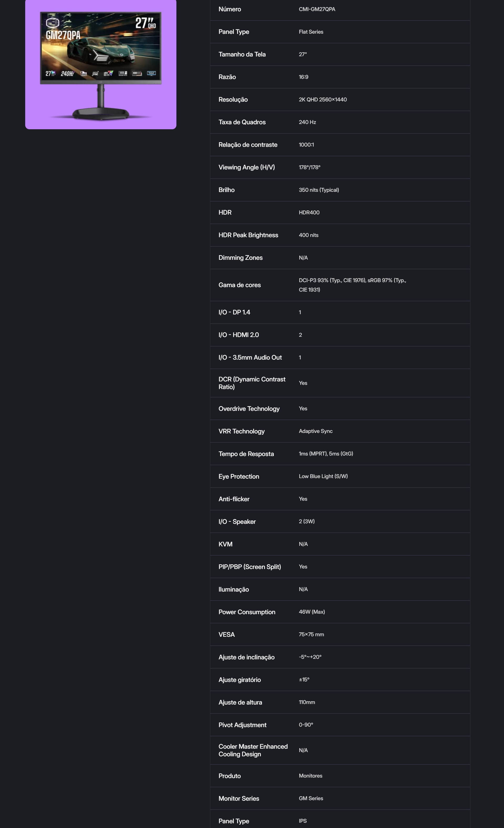Click the Monitor Series GM Series value
This screenshot has width=504, height=828.
pos(311,798)
